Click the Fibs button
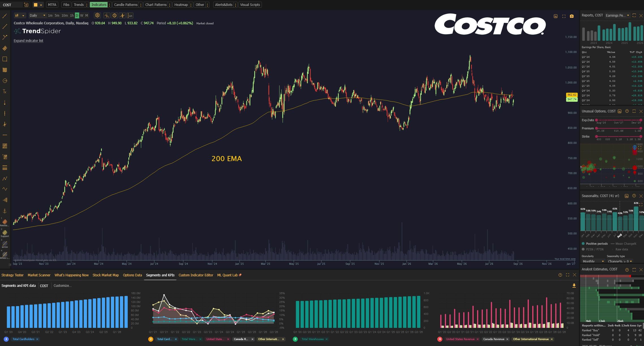 tap(66, 5)
